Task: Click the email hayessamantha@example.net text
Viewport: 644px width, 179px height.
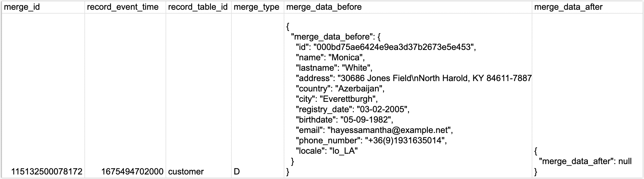Action: click(x=390, y=130)
